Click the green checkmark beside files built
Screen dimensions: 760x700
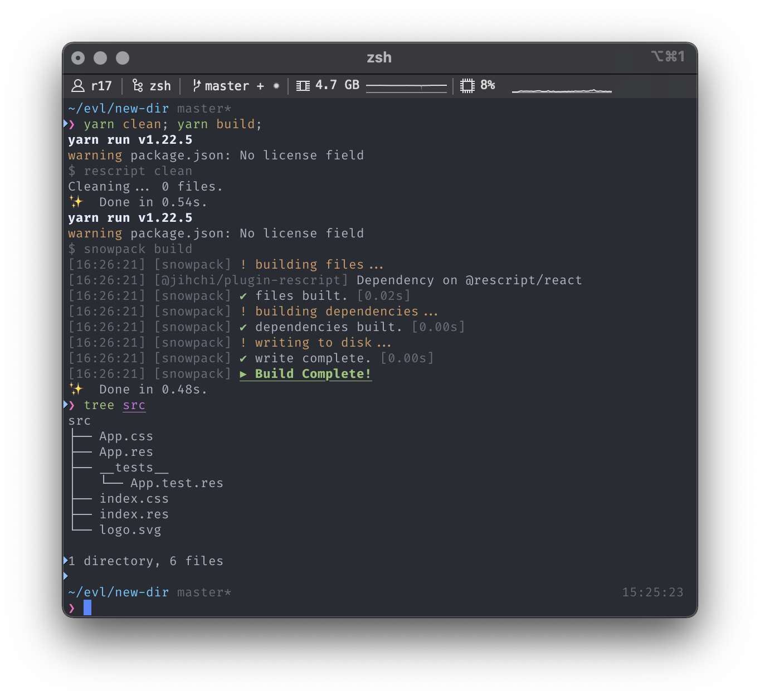point(243,296)
